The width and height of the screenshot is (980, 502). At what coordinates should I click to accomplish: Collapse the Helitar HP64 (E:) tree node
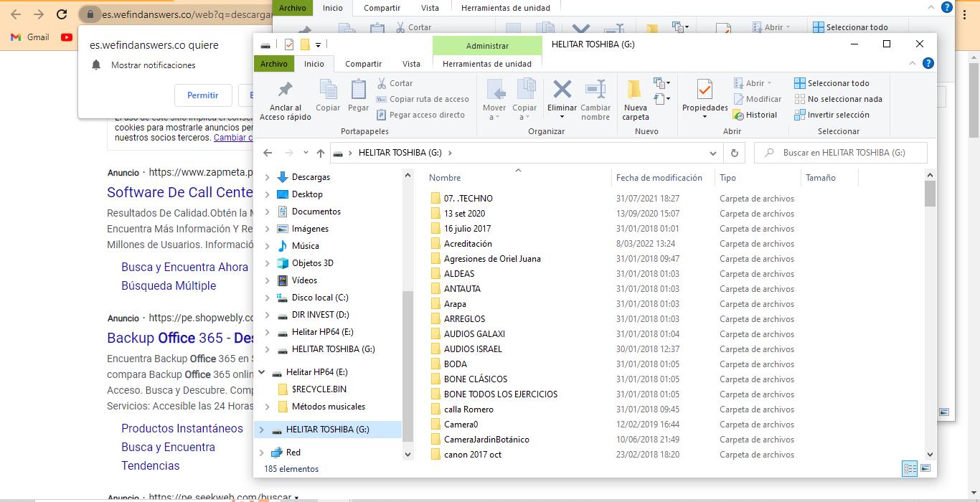[262, 372]
